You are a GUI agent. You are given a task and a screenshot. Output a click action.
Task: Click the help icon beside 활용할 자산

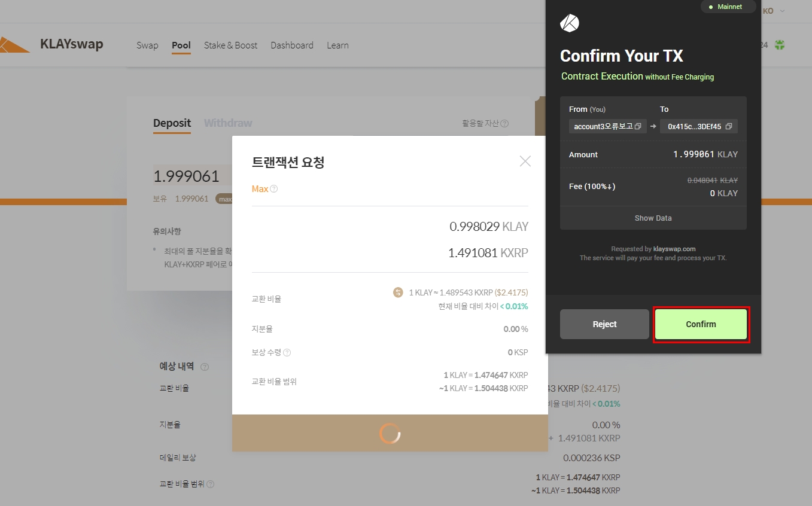(x=504, y=124)
